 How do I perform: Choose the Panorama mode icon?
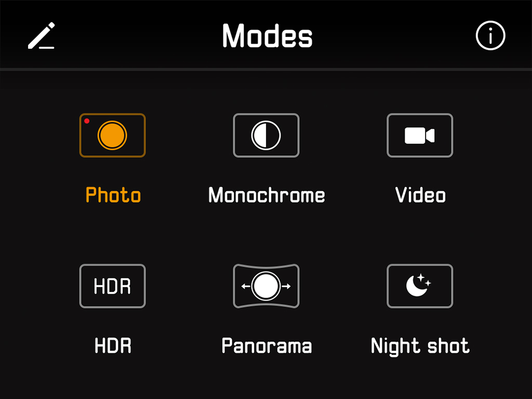pyautogui.click(x=266, y=286)
